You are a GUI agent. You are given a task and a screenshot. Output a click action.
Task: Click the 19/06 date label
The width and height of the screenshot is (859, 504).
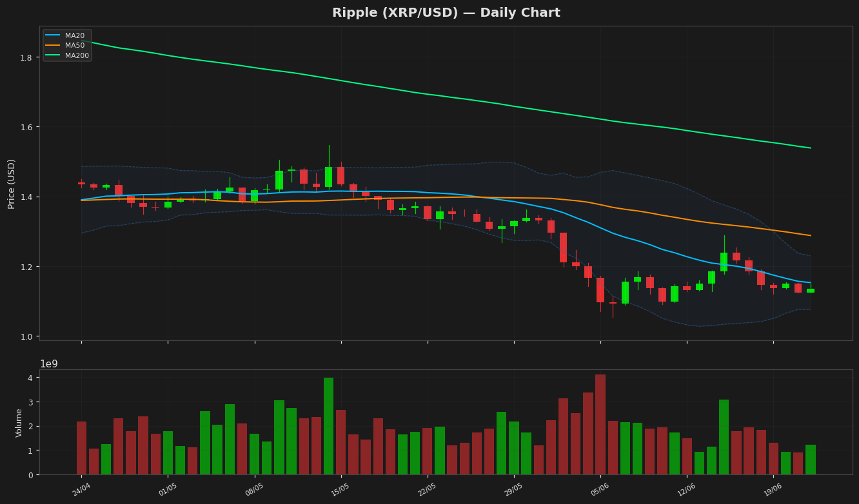pyautogui.click(x=773, y=490)
